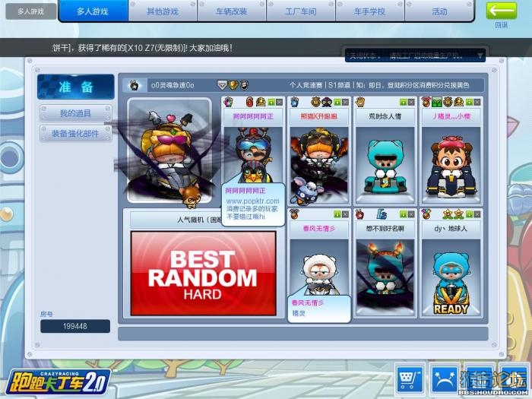Click rainbow glove icon of 阿阿阿阿阿正

pos(228,102)
